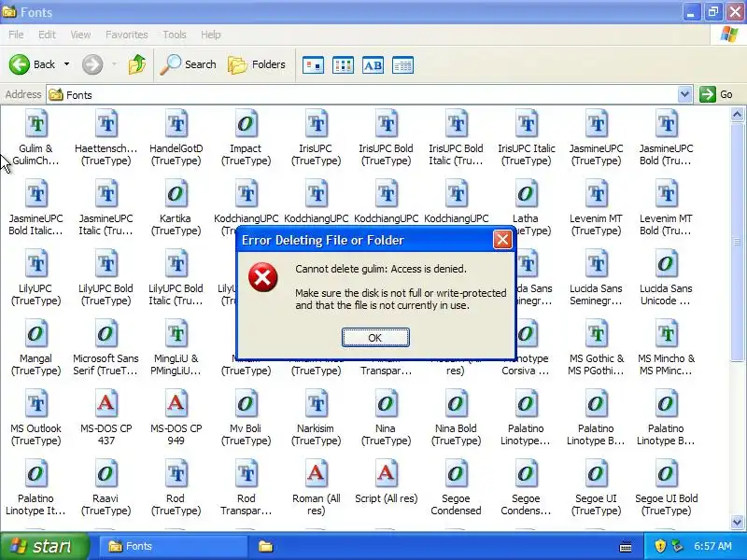Image resolution: width=747 pixels, height=560 pixels.
Task: Open the Edit menu
Action: click(x=47, y=35)
